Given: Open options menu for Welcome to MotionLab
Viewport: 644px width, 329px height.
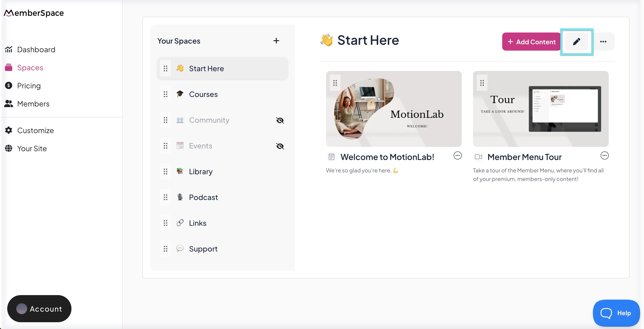Looking at the screenshot, I should coord(457,156).
